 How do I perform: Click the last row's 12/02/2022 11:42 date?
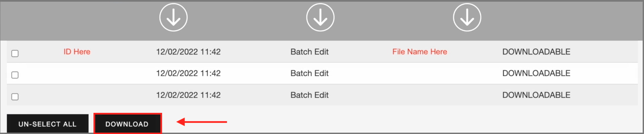pyautogui.click(x=188, y=95)
